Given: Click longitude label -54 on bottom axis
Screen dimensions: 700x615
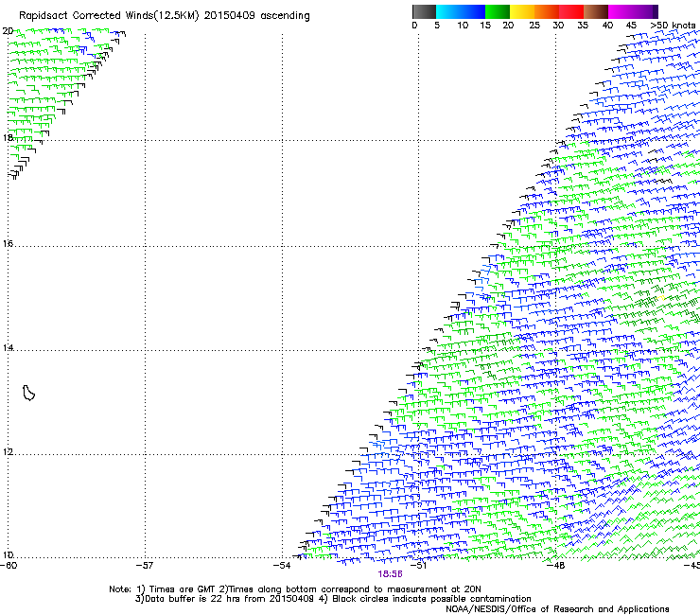Looking at the screenshot, I should click(282, 566).
